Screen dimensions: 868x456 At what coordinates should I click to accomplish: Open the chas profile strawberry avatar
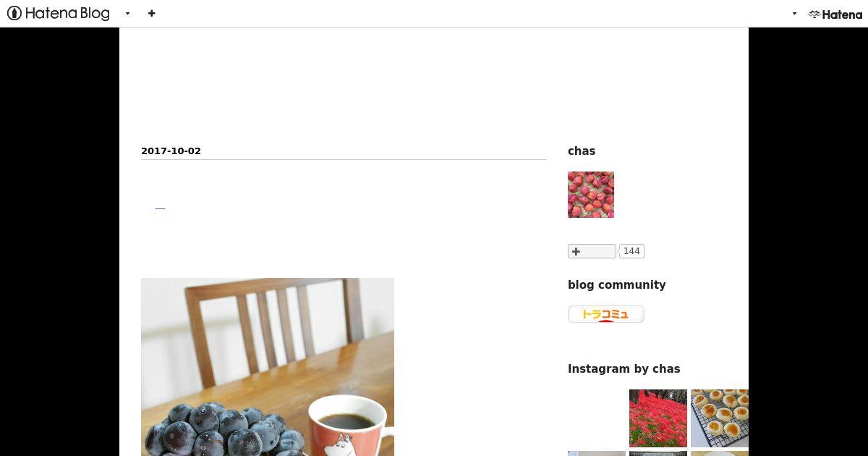pos(591,195)
